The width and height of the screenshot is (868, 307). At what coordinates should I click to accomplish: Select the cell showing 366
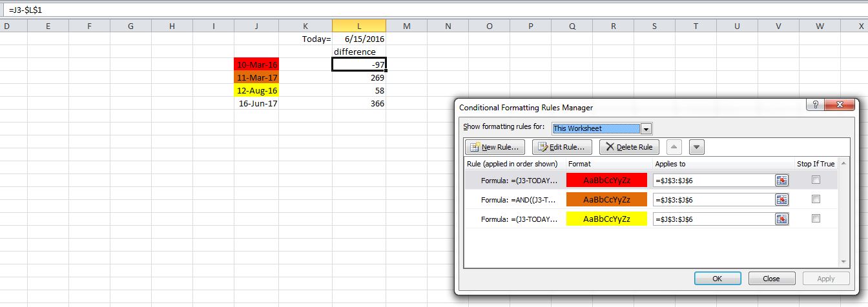coord(359,103)
